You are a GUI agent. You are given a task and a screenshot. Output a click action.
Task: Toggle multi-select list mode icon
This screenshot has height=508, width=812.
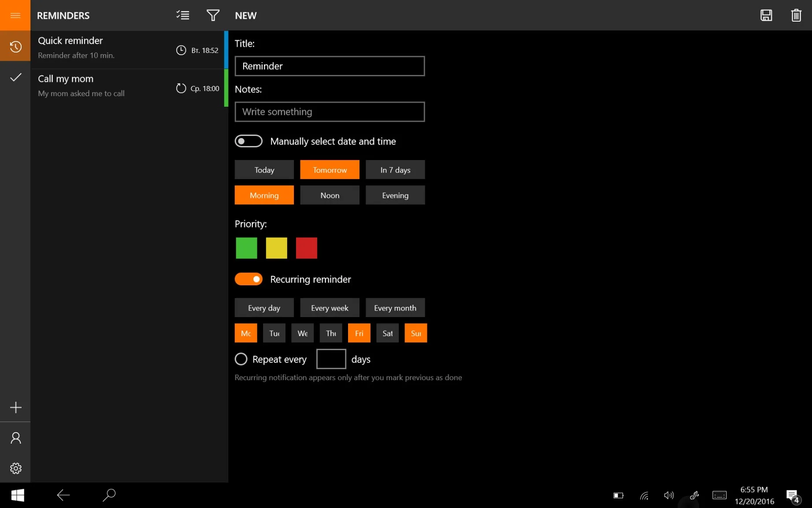point(183,15)
